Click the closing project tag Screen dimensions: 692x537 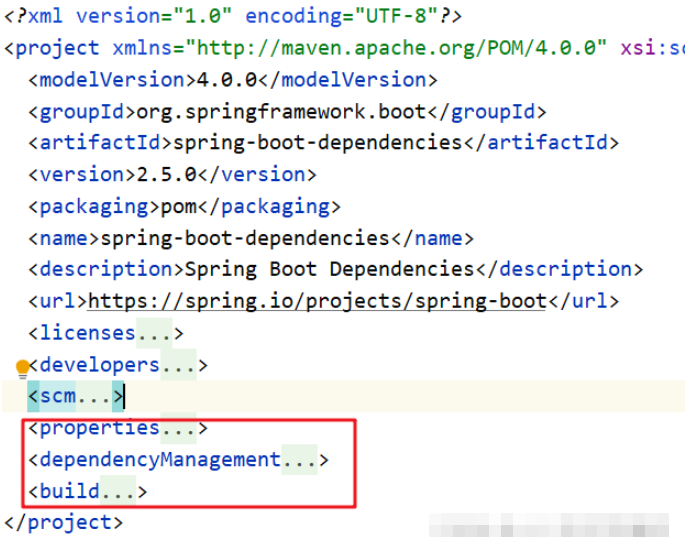(x=64, y=523)
